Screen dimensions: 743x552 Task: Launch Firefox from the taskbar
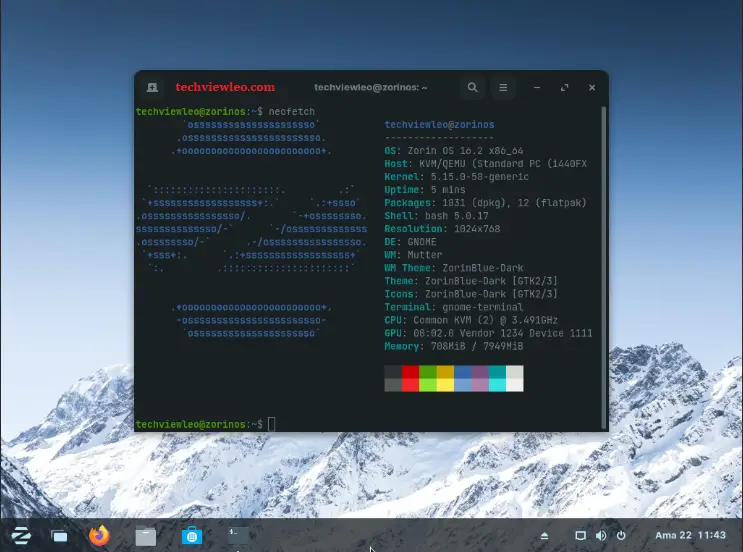[100, 535]
